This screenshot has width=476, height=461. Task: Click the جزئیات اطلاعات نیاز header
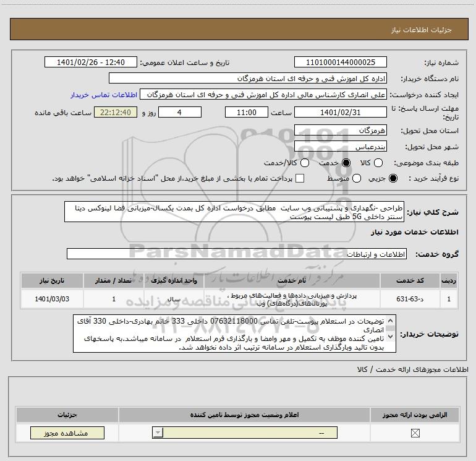click(239, 30)
